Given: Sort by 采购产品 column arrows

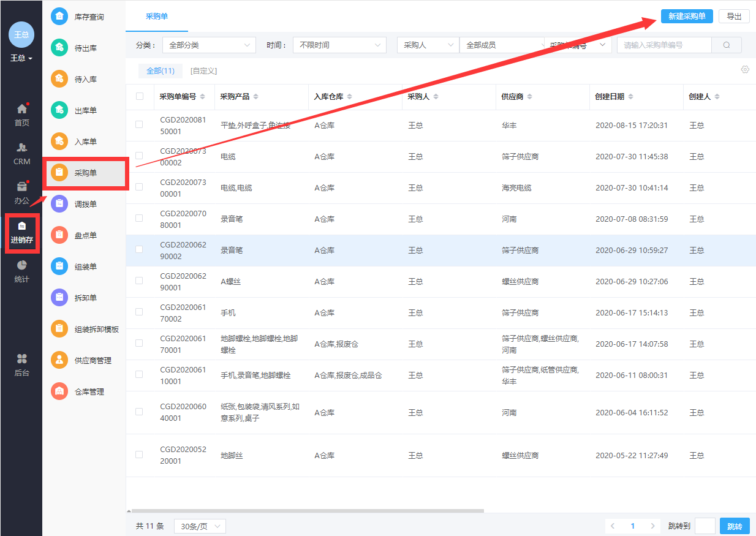Looking at the screenshot, I should pos(255,97).
